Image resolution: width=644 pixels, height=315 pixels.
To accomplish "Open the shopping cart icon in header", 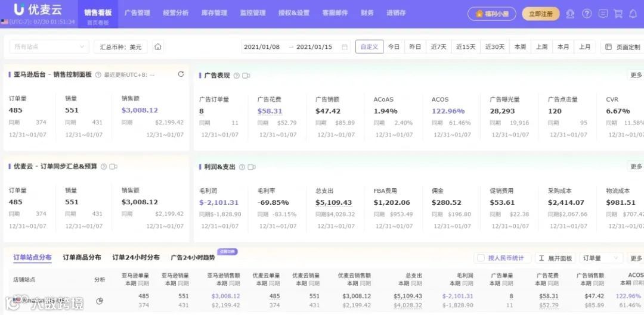I will click(618, 14).
